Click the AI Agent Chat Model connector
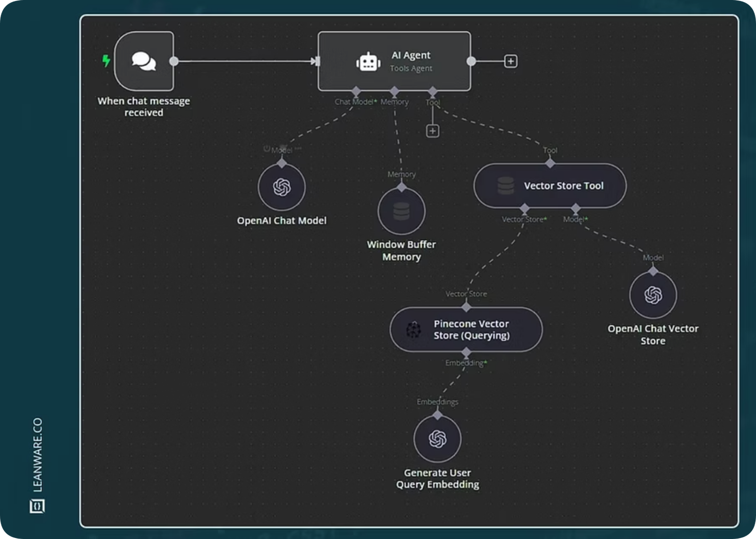 [x=356, y=91]
